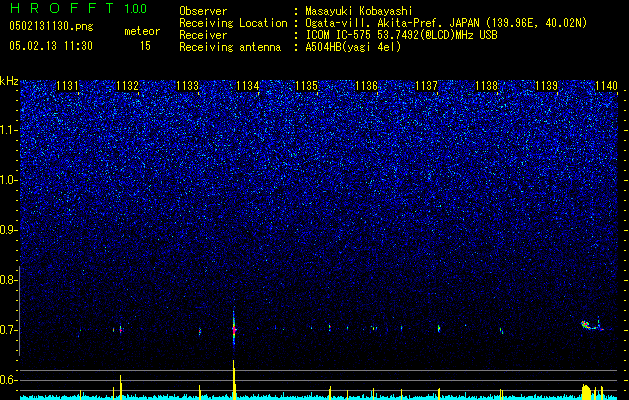Click the Ogata-vill. Akita-Pref. location text
Image resolution: width=629 pixels, height=400 pixels.
(446, 23)
